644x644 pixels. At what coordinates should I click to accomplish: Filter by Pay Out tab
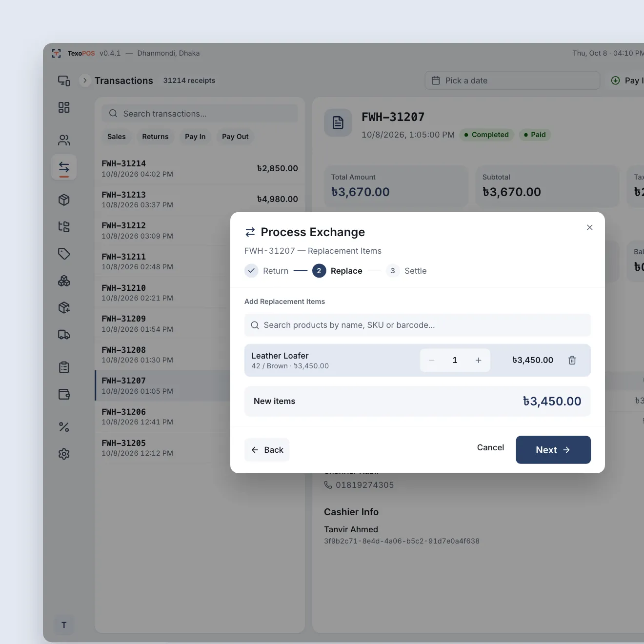[x=235, y=137]
